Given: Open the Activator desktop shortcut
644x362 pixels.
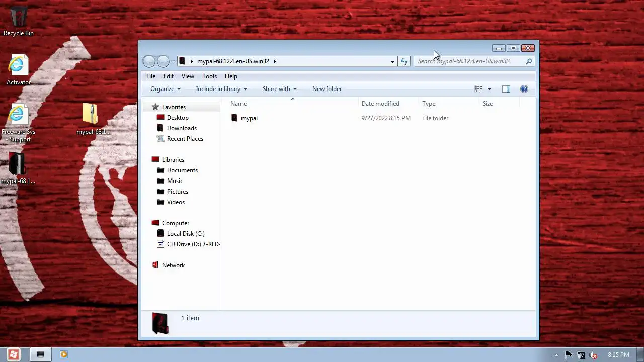Looking at the screenshot, I should tap(18, 69).
